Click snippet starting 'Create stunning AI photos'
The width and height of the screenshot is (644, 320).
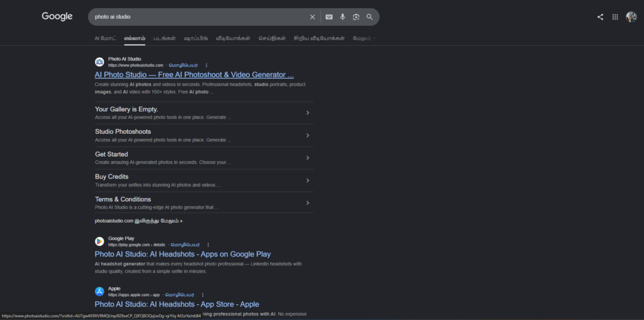(x=200, y=88)
